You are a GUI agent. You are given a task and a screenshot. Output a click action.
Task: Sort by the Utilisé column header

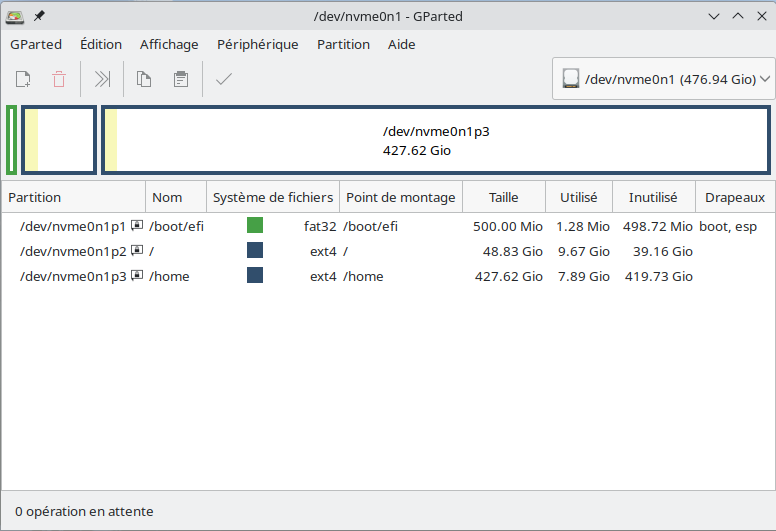click(x=579, y=197)
